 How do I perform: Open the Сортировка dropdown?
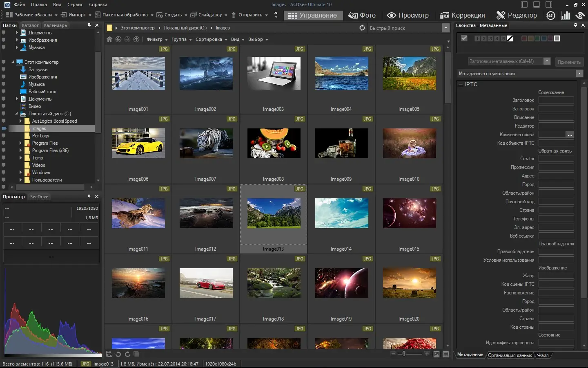point(211,39)
